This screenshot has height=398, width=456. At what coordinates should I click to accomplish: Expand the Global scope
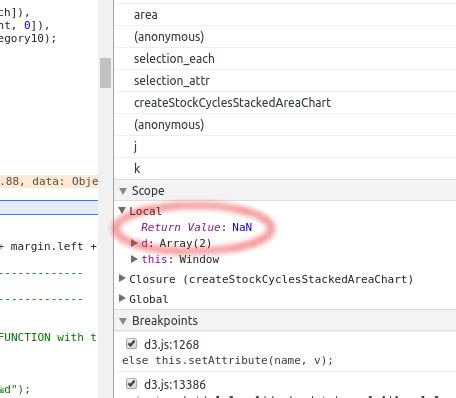click(x=122, y=299)
